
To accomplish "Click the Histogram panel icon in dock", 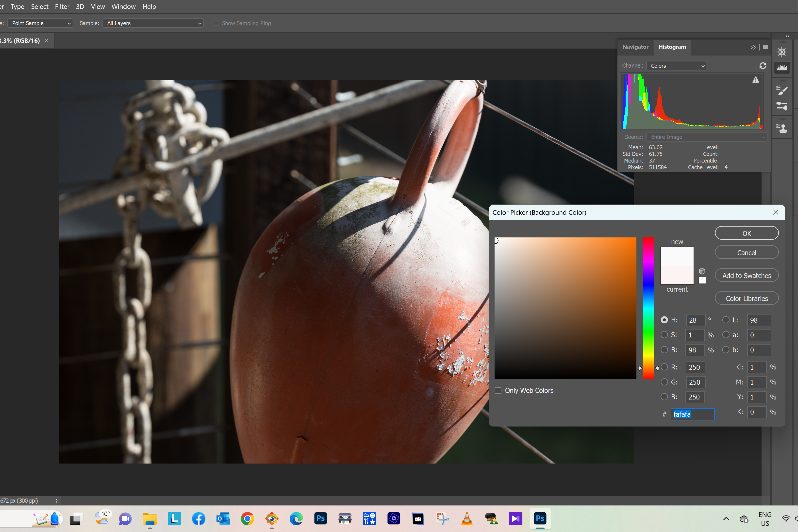I will tap(781, 67).
